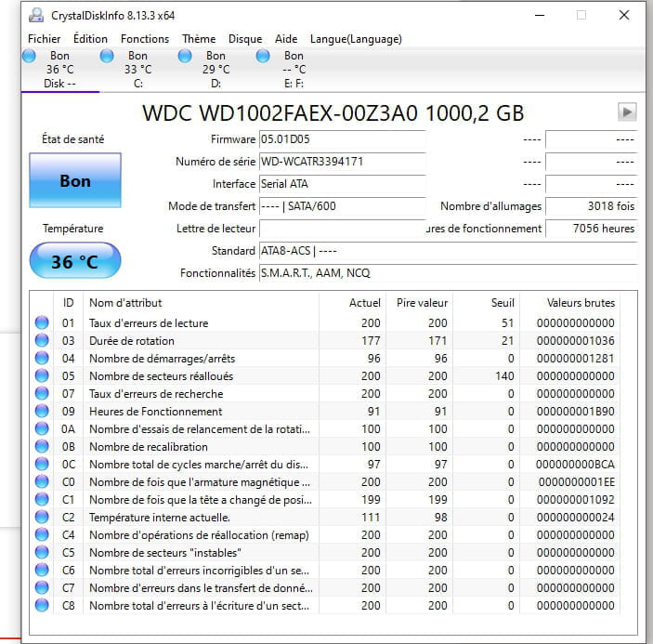Click the Actuel column header
Screen dimensions: 653x644
[352, 303]
